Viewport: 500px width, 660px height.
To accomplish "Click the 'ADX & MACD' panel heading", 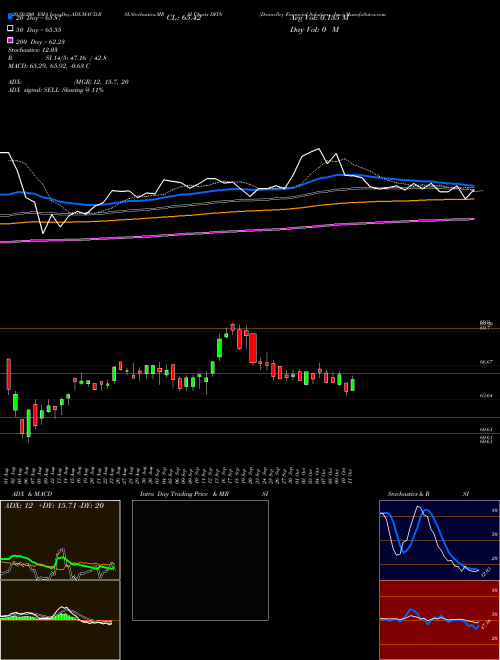I will [x=32, y=494].
